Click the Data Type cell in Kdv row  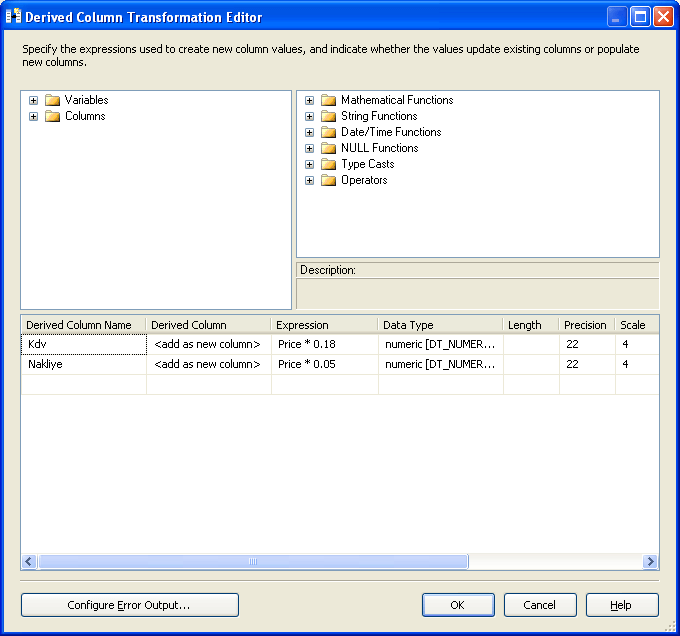pyautogui.click(x=441, y=344)
